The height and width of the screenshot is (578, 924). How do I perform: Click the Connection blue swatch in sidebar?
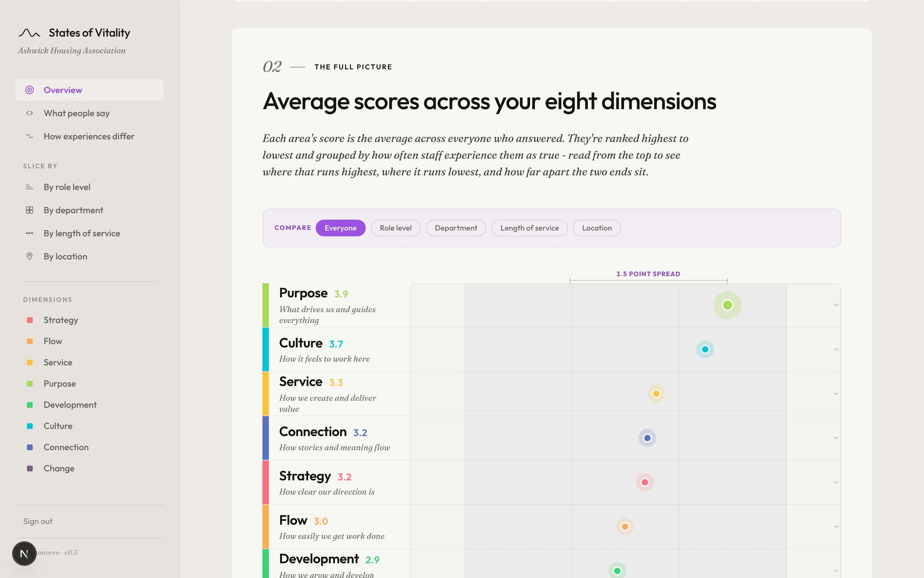[x=30, y=447]
